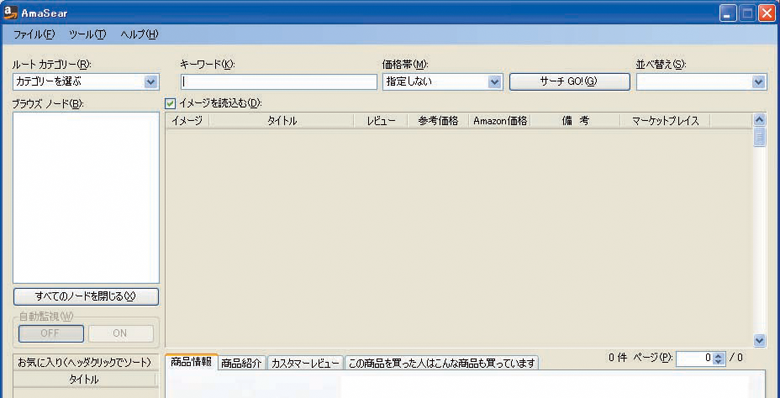Viewport: 780px width, 398px height.
Task: Sort results by タイトル column header
Action: (x=281, y=120)
